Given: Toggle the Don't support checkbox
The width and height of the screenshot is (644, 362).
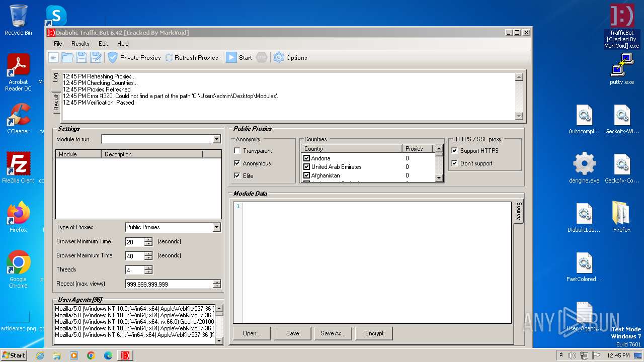Looking at the screenshot, I should pos(454,163).
